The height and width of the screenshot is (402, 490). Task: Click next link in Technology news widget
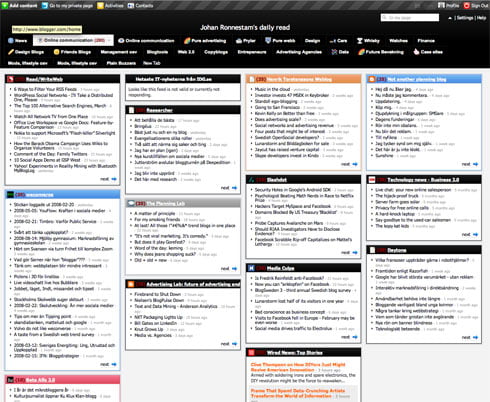466,235
